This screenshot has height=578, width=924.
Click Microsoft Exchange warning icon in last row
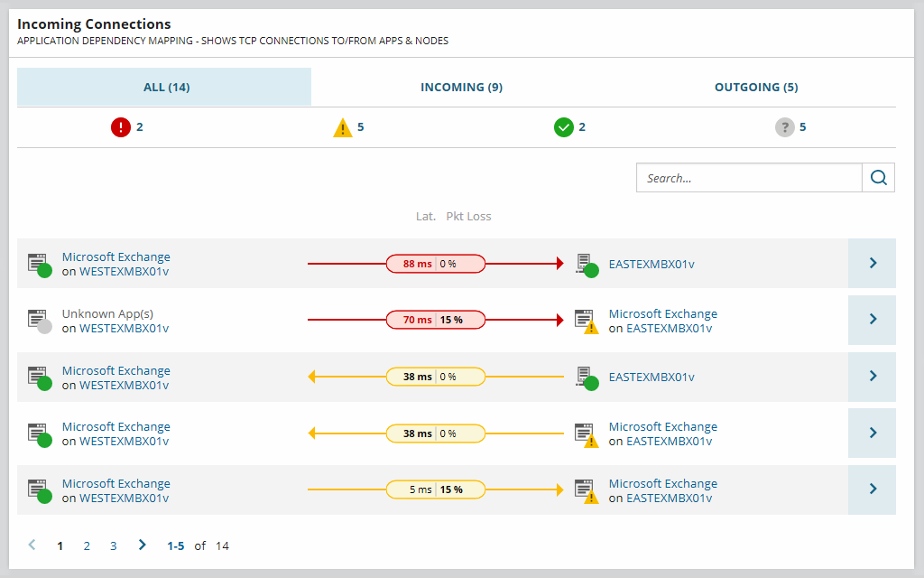tap(587, 491)
